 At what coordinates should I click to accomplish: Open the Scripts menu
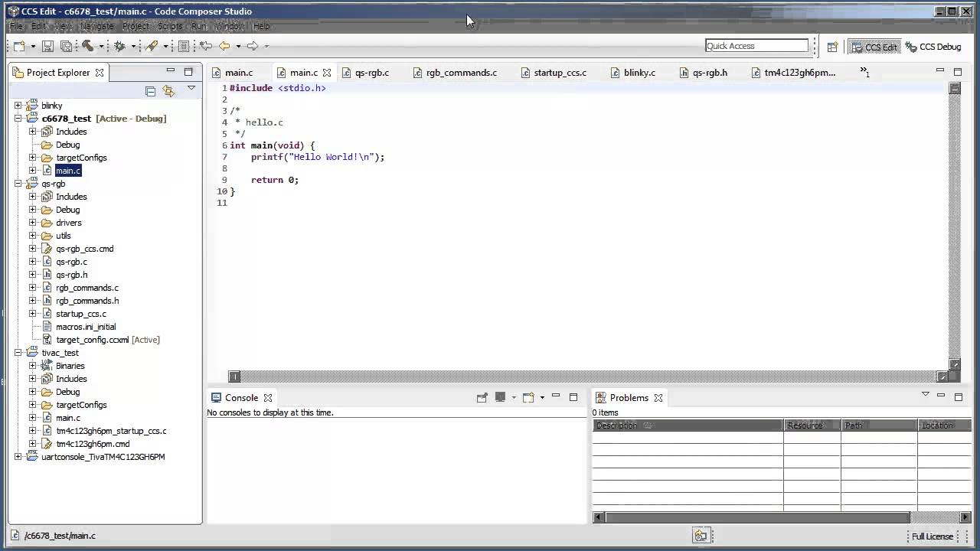pyautogui.click(x=170, y=26)
